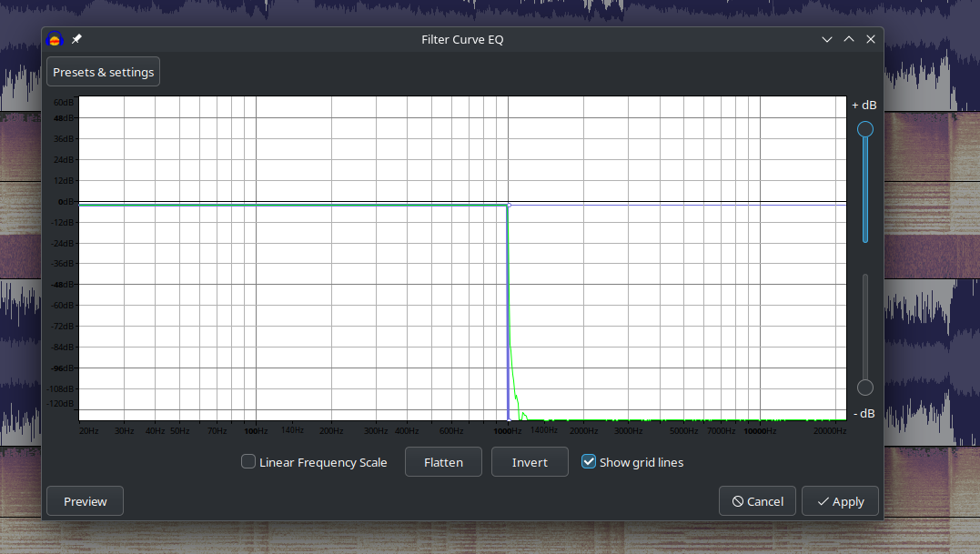Click the Audacity app icon in title bar
Screen dimensions: 980x554
pos(55,39)
